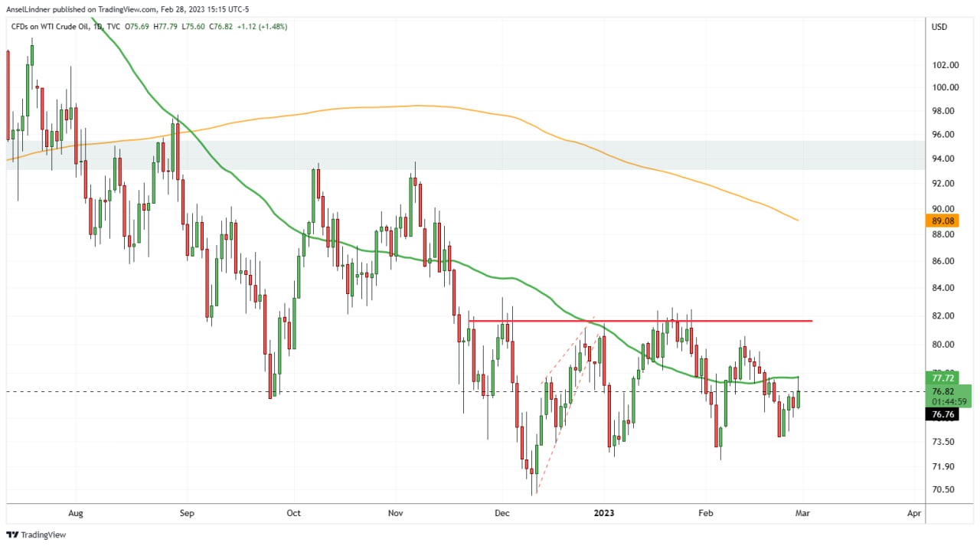The height and width of the screenshot is (546, 980).
Task: Click the 80.00 price axis label
Action: (x=943, y=345)
